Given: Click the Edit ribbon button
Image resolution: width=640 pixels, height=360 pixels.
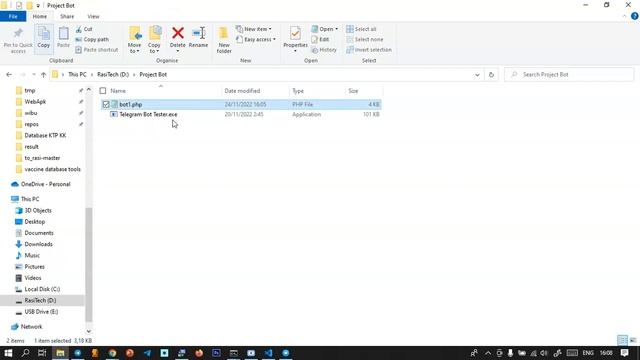Looking at the screenshot, I should 320,40.
